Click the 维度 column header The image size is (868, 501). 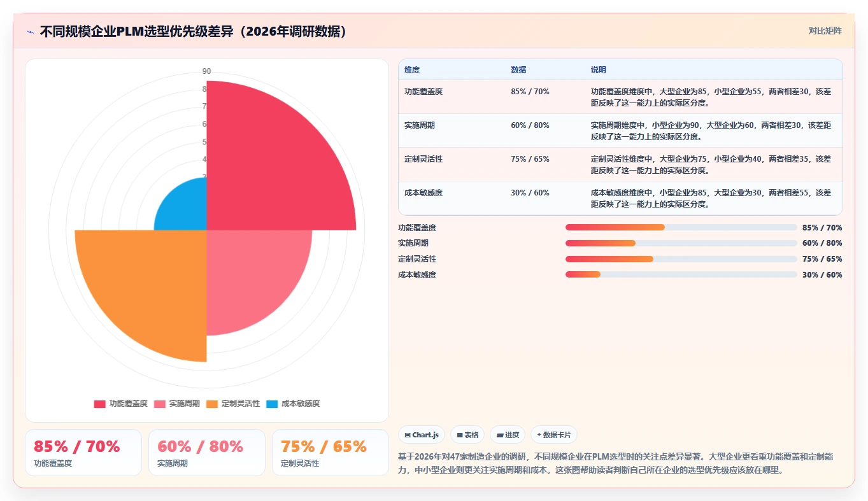pos(412,70)
